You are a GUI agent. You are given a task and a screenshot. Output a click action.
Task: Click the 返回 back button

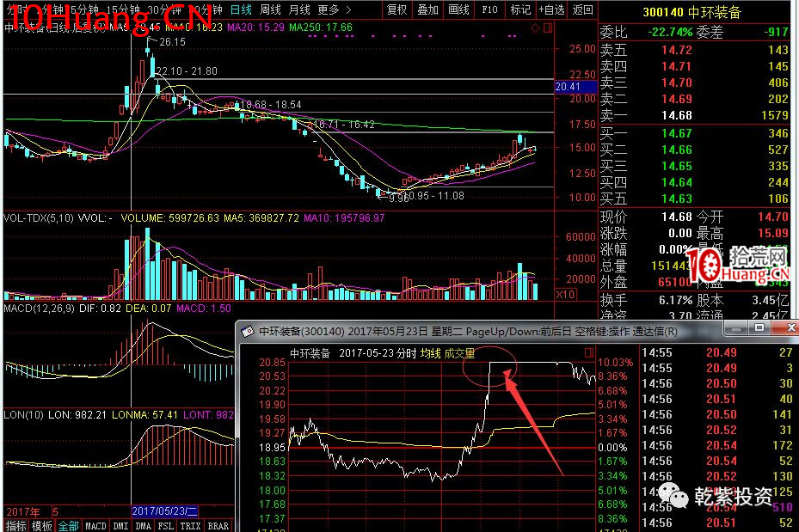582,9
